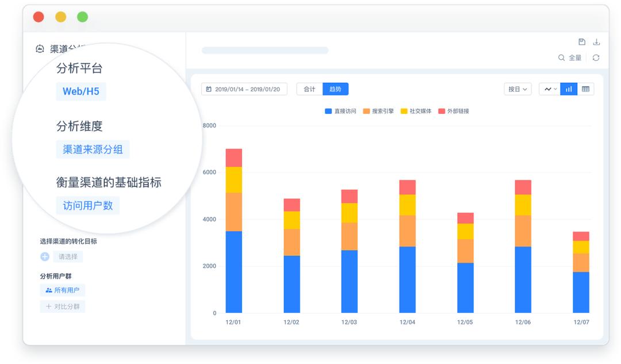Click the 8000 y-axis label
Image resolution: width=621 pixels, height=364 pixels.
click(x=209, y=125)
